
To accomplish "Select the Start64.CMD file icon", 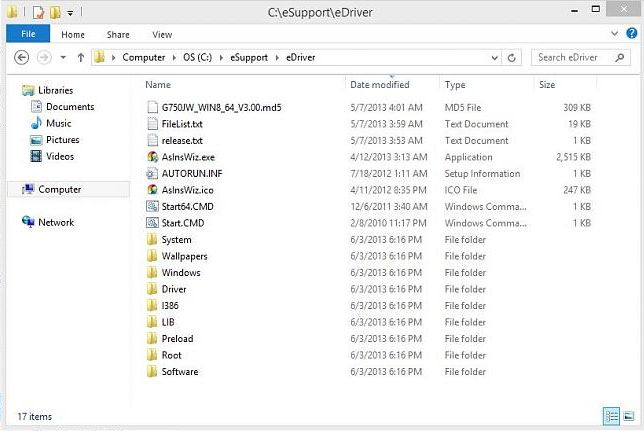I will (x=152, y=206).
